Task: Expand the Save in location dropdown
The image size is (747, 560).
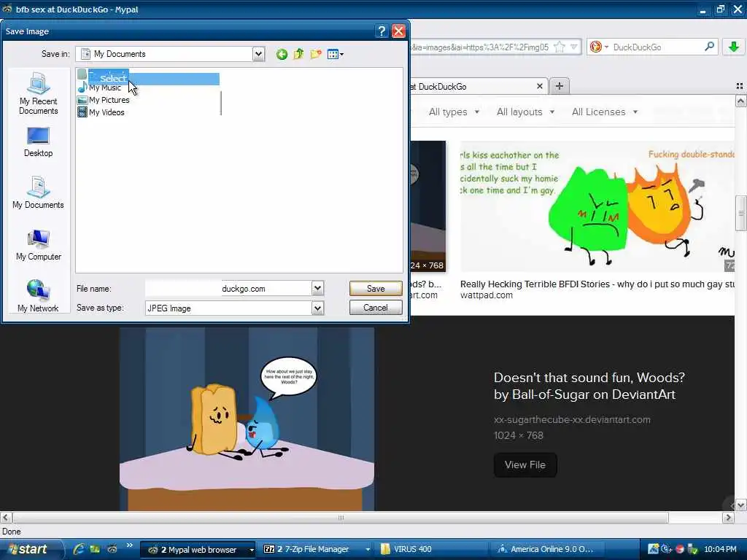Action: [258, 54]
